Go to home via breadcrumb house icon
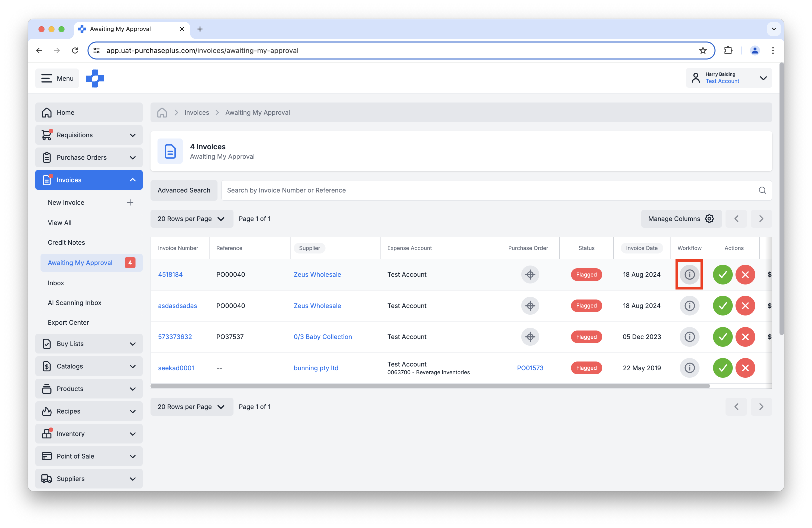Image resolution: width=812 pixels, height=528 pixels. tap(162, 112)
